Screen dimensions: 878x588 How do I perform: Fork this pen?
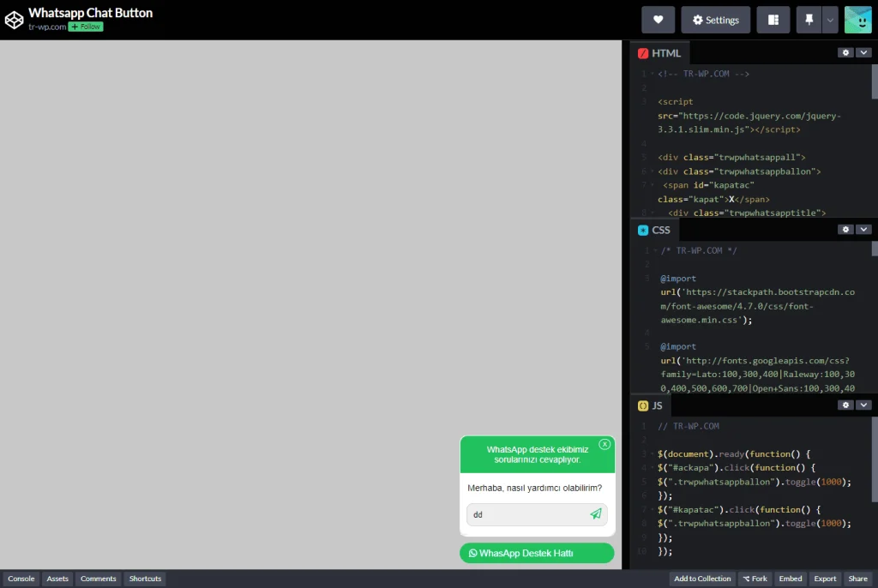(x=755, y=579)
